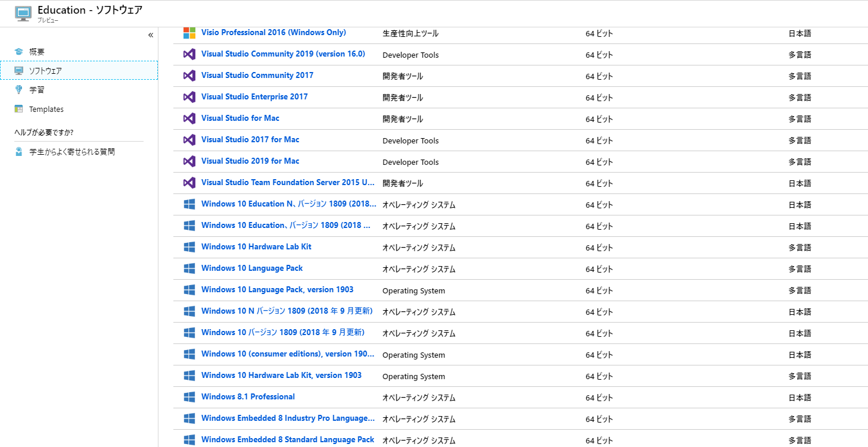Screen dimensions: 868x447
Task: Click the student FAQ person icon
Action: tap(19, 152)
